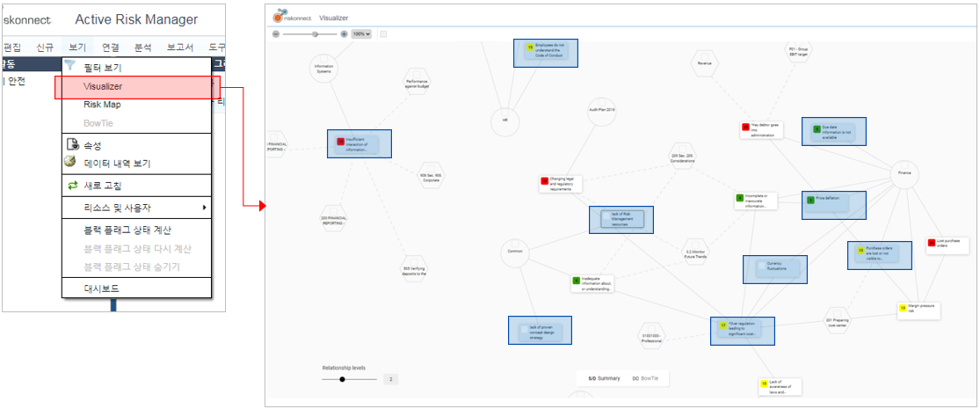The width and height of the screenshot is (980, 409).
Task: Select the 01001000 Professional hexagon node
Action: (651, 336)
